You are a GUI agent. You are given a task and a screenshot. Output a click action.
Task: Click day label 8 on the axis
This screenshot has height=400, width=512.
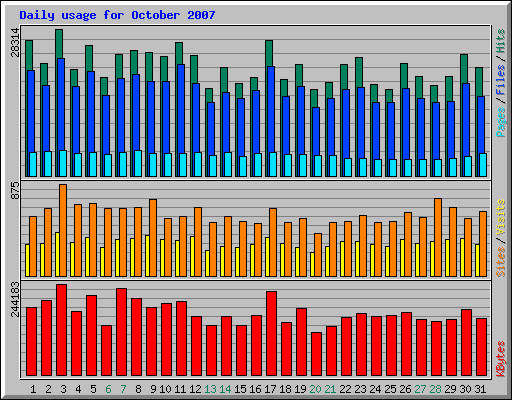(138, 389)
